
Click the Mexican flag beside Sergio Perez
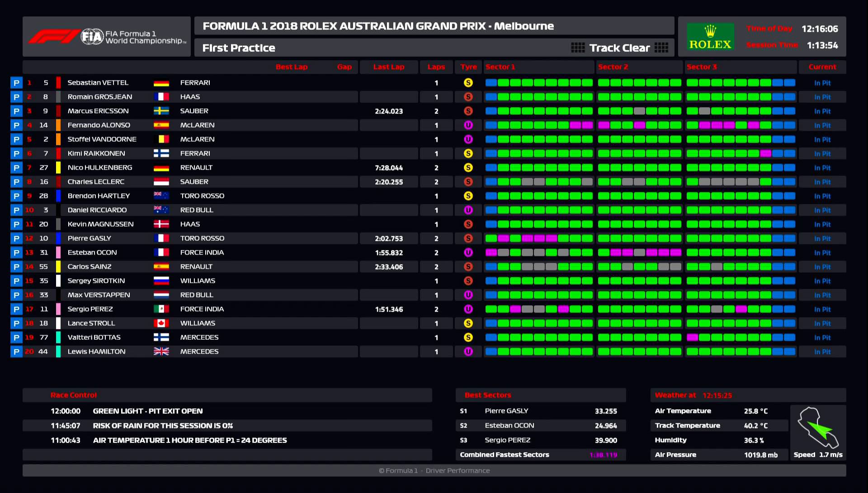click(161, 309)
